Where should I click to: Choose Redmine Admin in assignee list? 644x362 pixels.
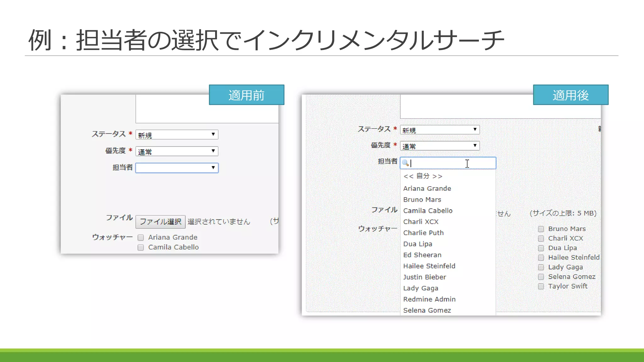(429, 299)
